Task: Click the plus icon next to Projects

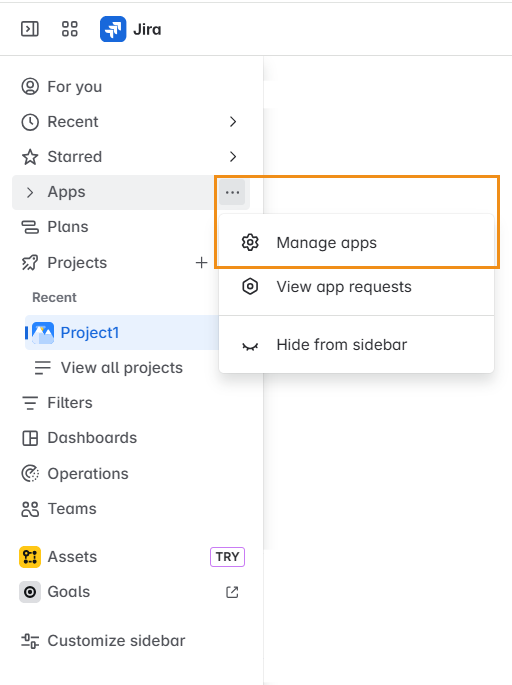Action: coord(201,263)
